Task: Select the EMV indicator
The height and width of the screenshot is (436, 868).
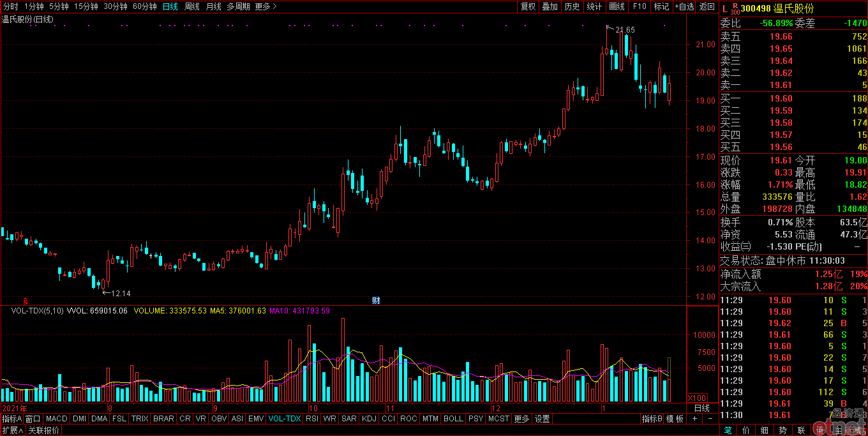Action: (256, 419)
